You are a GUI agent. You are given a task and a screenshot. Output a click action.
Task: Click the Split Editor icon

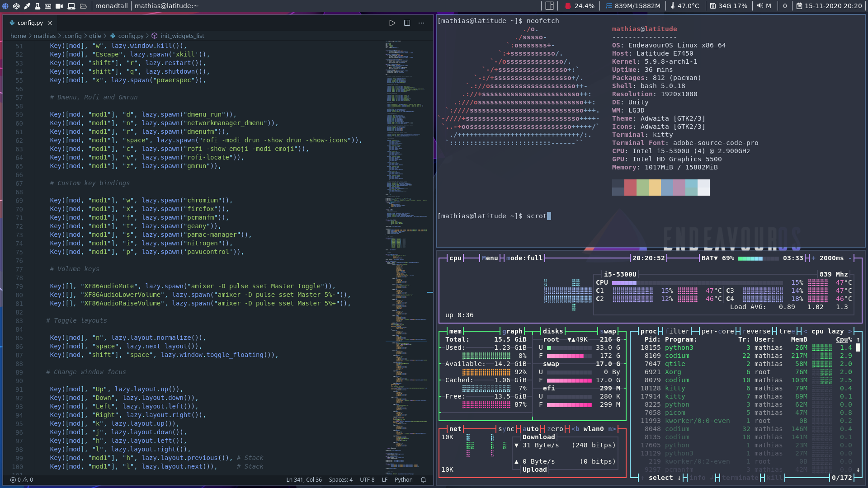[407, 23]
